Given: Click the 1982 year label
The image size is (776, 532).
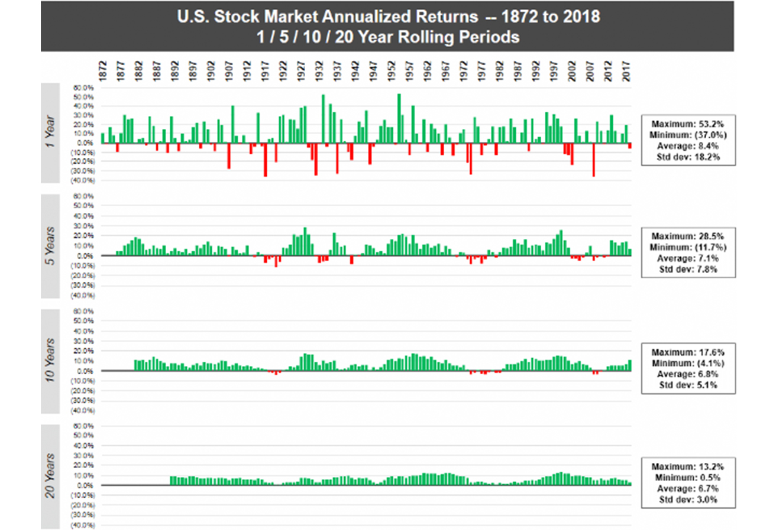Looking at the screenshot, I should [500, 70].
